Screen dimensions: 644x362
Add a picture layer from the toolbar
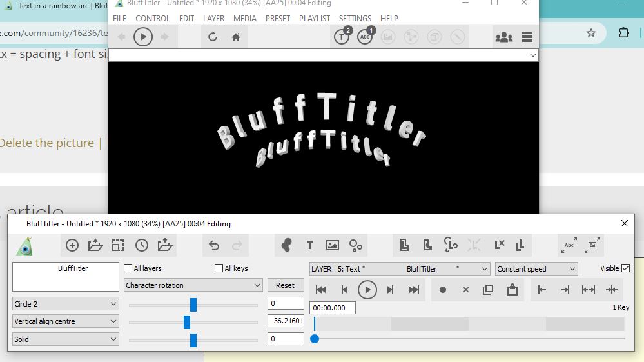click(x=333, y=245)
